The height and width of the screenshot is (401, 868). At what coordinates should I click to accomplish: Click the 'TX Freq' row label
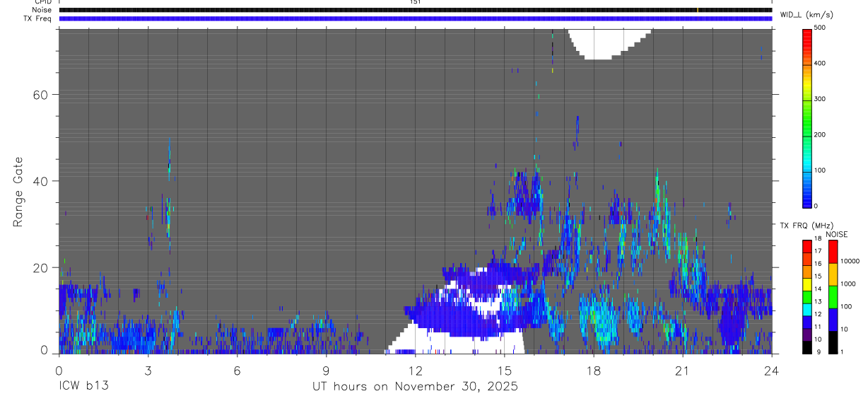[x=38, y=18]
